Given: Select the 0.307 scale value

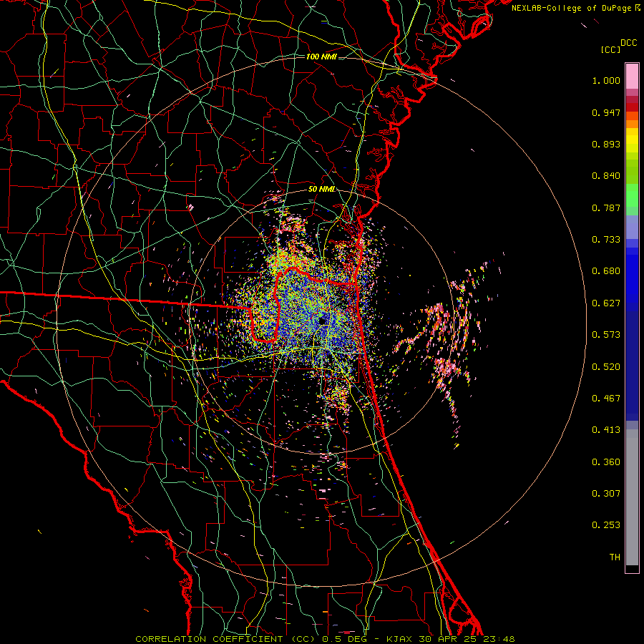Looking at the screenshot, I should tap(606, 494).
